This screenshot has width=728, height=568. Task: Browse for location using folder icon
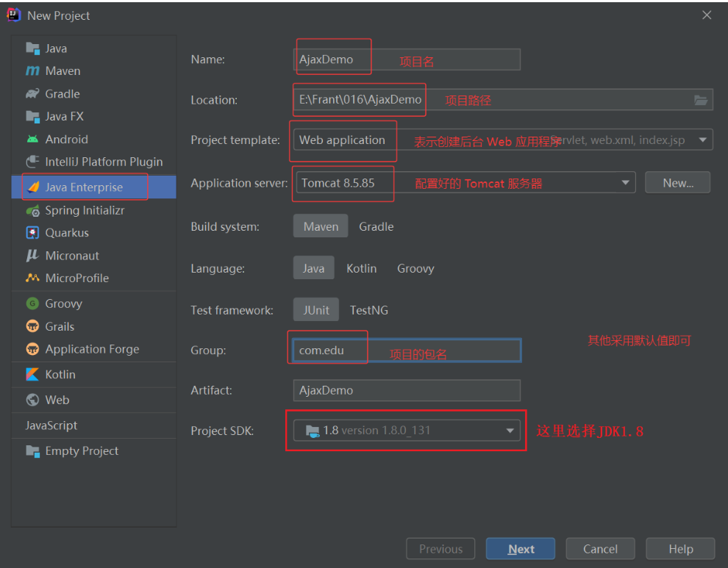point(701,100)
